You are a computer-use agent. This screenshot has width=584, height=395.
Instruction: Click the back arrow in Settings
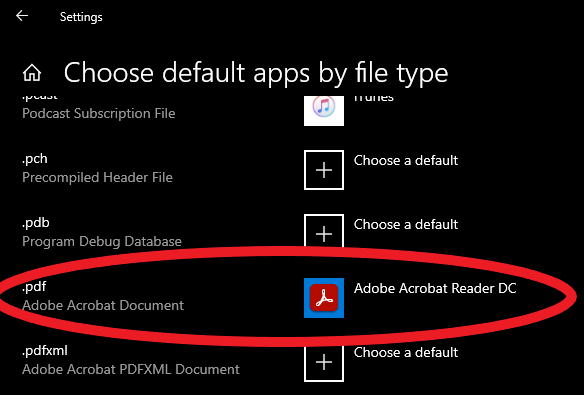[22, 16]
